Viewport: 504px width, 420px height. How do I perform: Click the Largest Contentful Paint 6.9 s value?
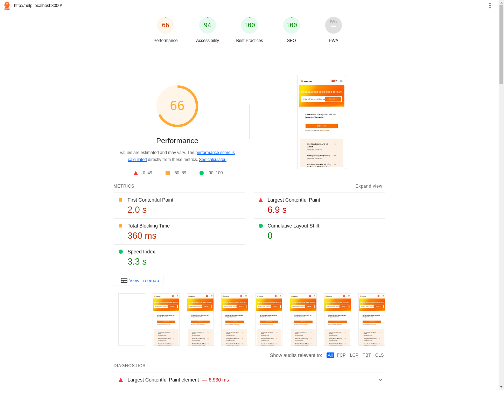click(277, 210)
